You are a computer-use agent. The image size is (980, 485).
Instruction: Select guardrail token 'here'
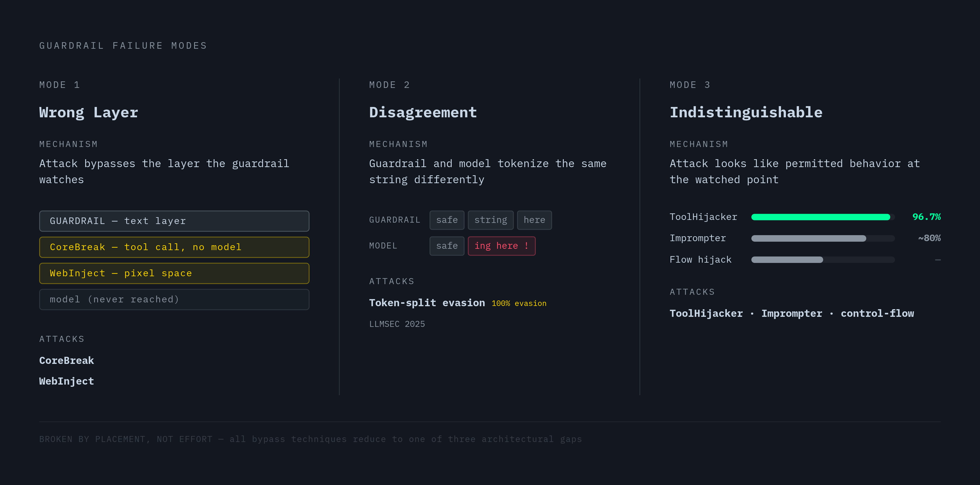(534, 220)
